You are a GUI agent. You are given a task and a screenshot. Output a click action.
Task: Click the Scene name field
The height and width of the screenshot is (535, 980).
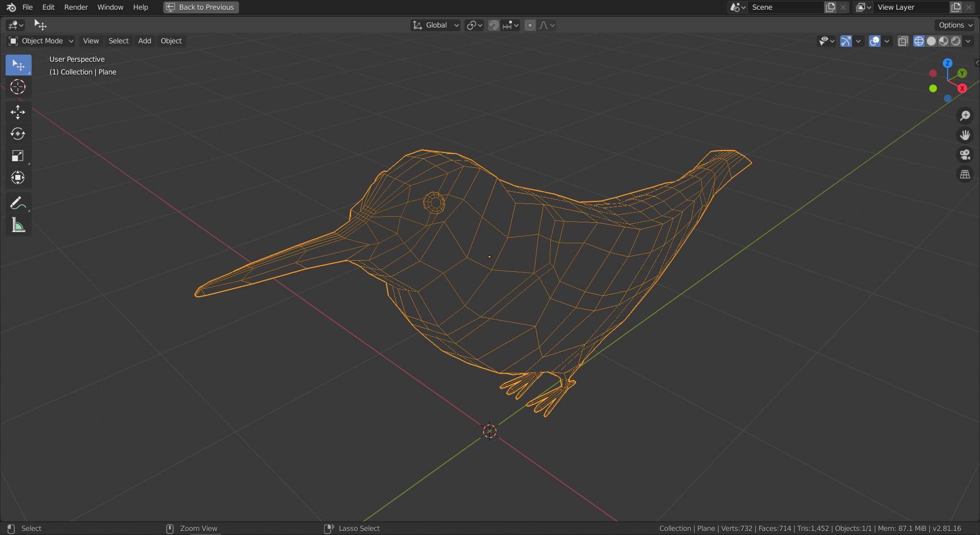coord(786,7)
